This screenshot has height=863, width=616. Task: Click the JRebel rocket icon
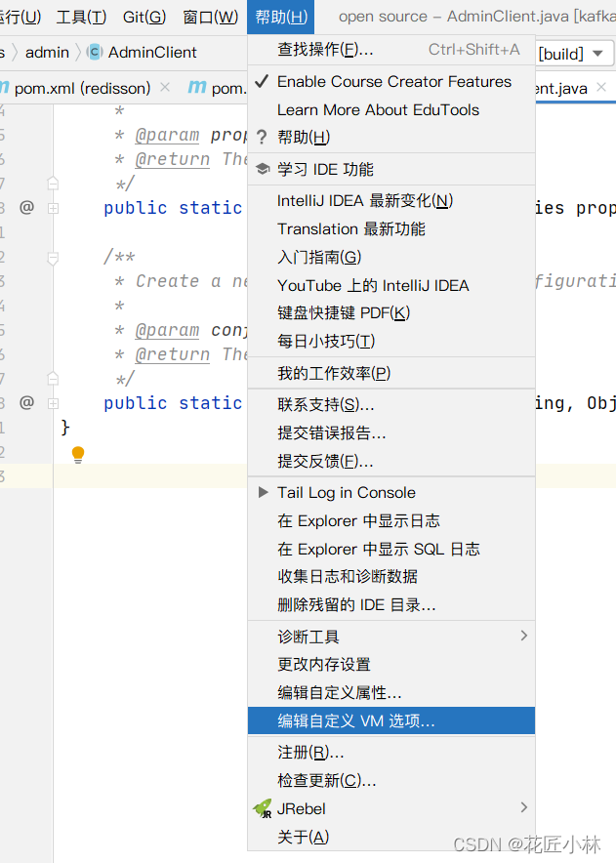pos(264,808)
